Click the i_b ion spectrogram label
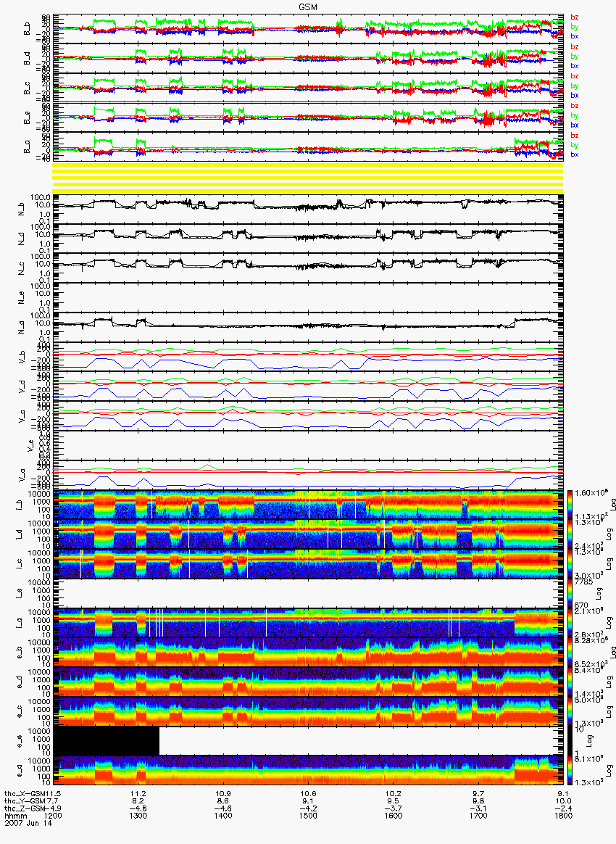Screen dimensions: 616x844 click(20, 505)
